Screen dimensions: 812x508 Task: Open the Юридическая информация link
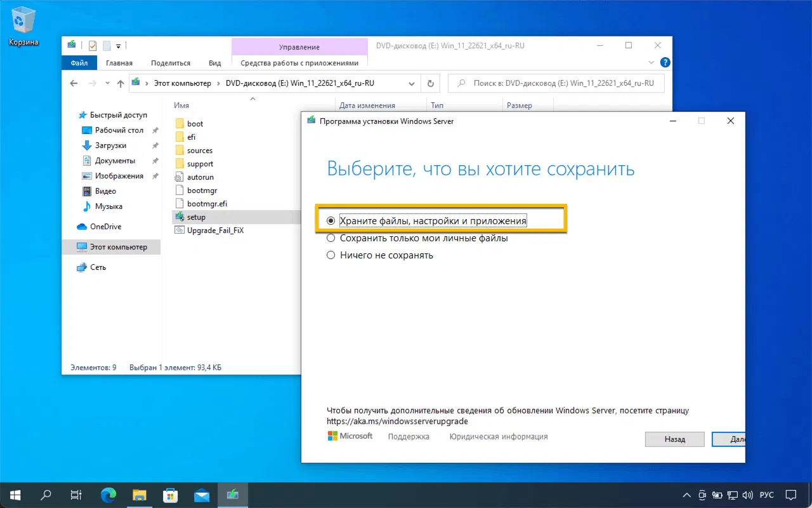coord(498,437)
